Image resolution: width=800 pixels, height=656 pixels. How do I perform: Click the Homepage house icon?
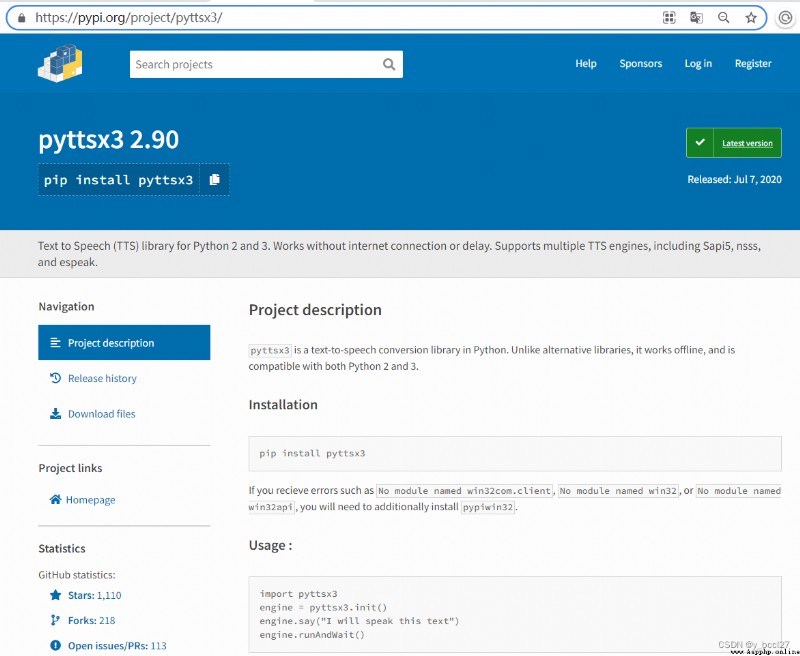(x=55, y=499)
